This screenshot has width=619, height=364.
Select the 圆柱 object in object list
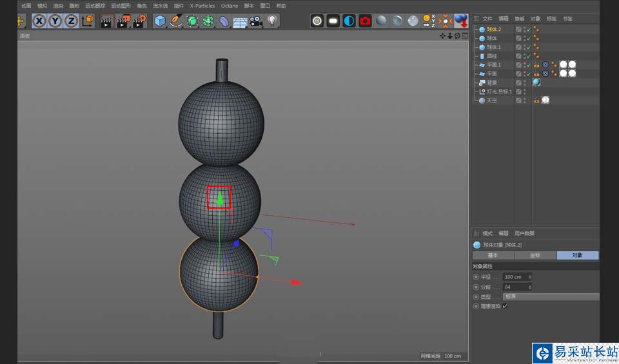pyautogui.click(x=491, y=56)
